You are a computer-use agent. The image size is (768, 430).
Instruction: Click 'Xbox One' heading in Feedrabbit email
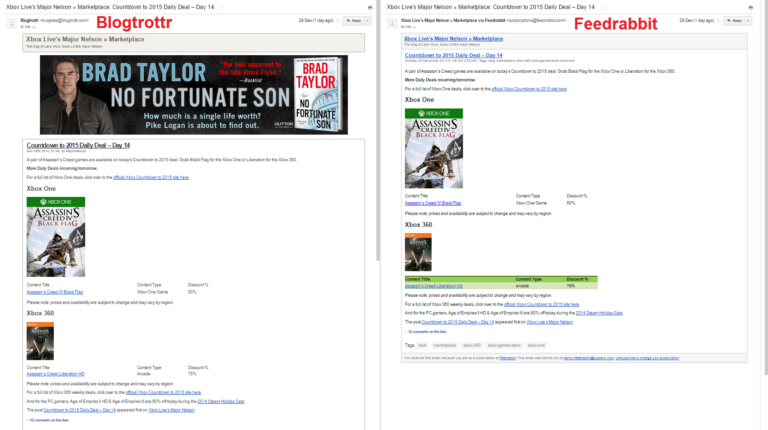point(419,99)
